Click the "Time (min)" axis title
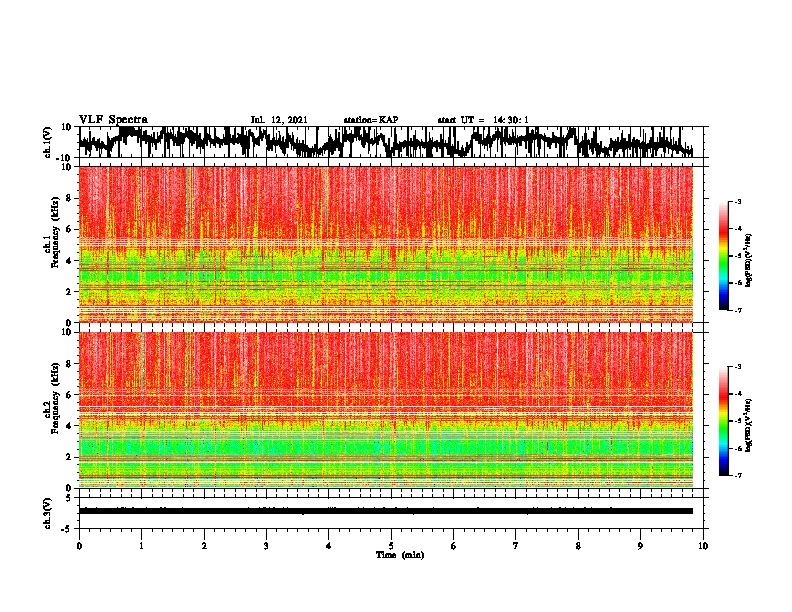This screenshot has width=792, height=612. [400, 555]
